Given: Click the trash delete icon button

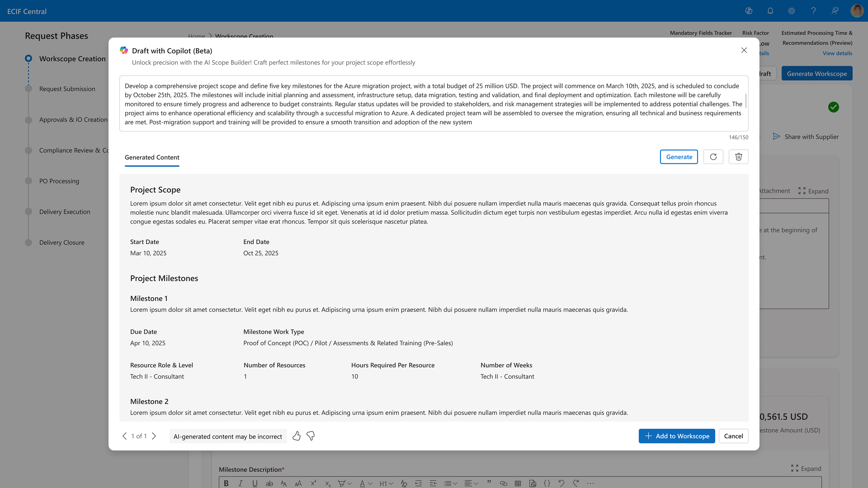Looking at the screenshot, I should coord(738,157).
